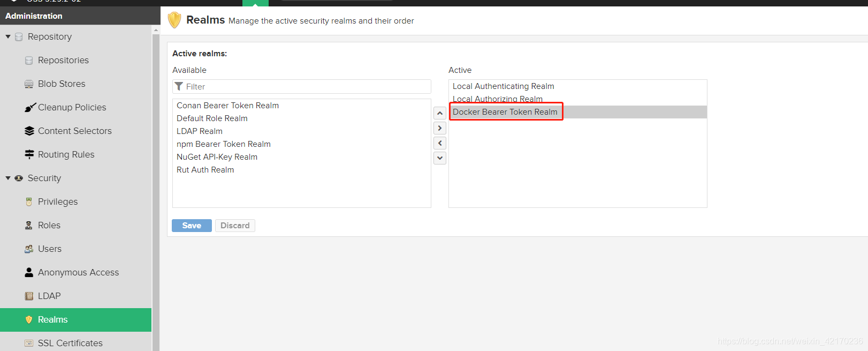Select Default Role Realm

click(302, 118)
